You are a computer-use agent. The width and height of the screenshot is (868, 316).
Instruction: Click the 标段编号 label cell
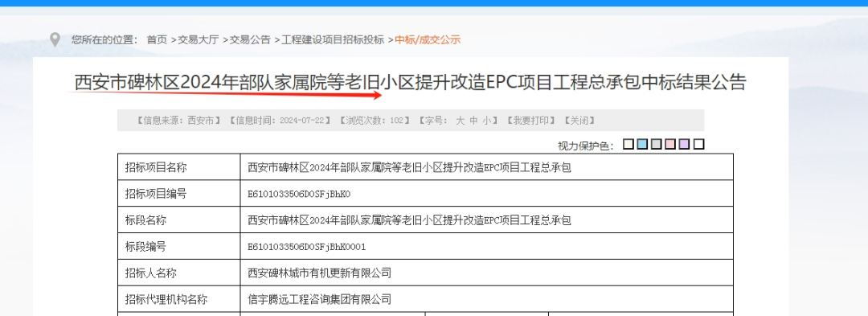pos(178,246)
